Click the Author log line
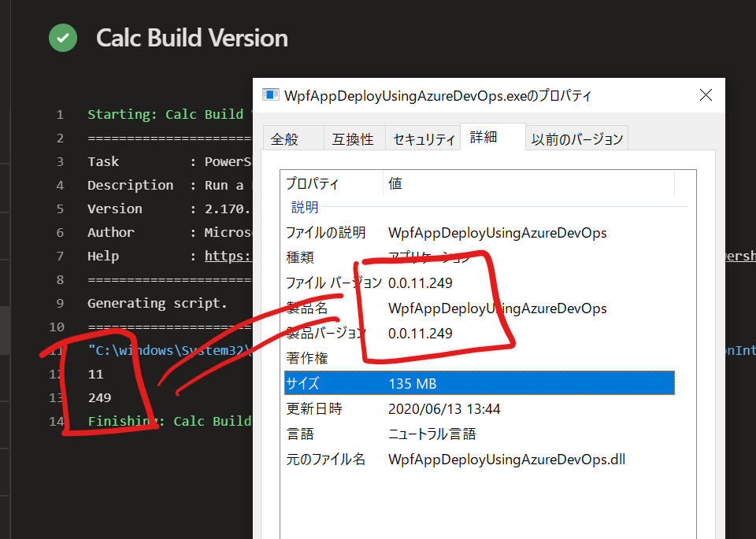The width and height of the screenshot is (756, 539). click(169, 232)
